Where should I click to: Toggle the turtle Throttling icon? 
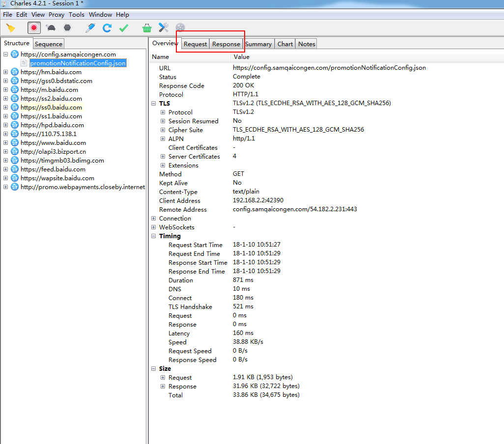point(51,28)
